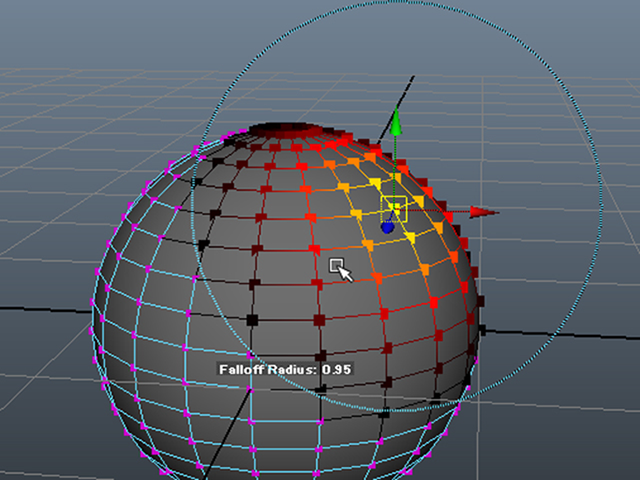Click the green Y-axis move arrow
Screen dimensions: 640x480
pyautogui.click(x=396, y=121)
